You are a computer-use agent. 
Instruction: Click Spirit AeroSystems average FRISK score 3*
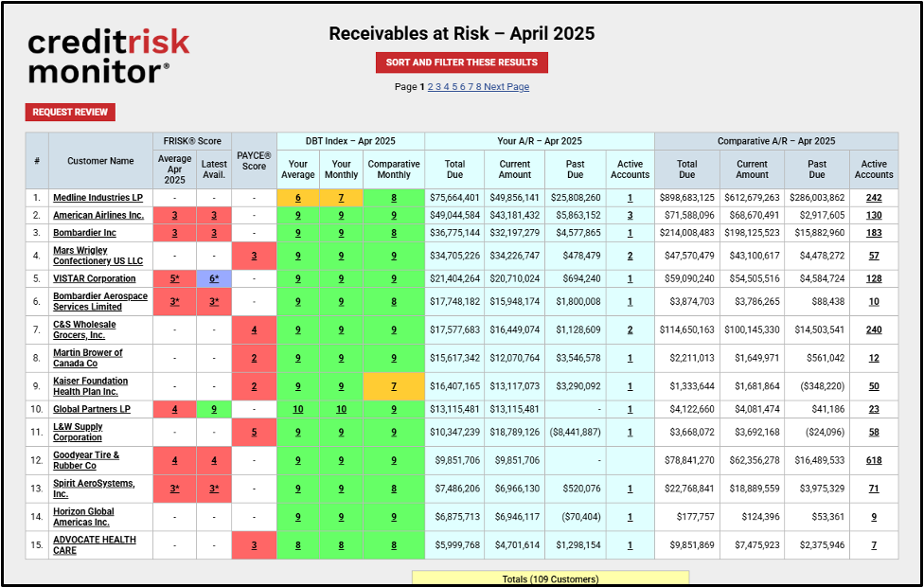174,489
